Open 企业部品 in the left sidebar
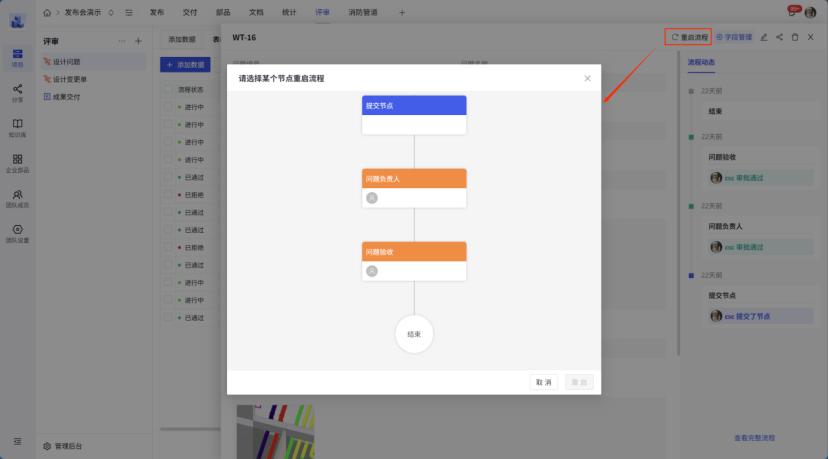 point(18,163)
